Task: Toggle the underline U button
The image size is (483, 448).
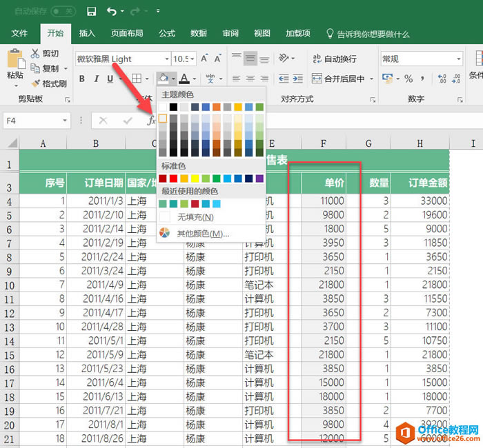Action: tap(110, 79)
